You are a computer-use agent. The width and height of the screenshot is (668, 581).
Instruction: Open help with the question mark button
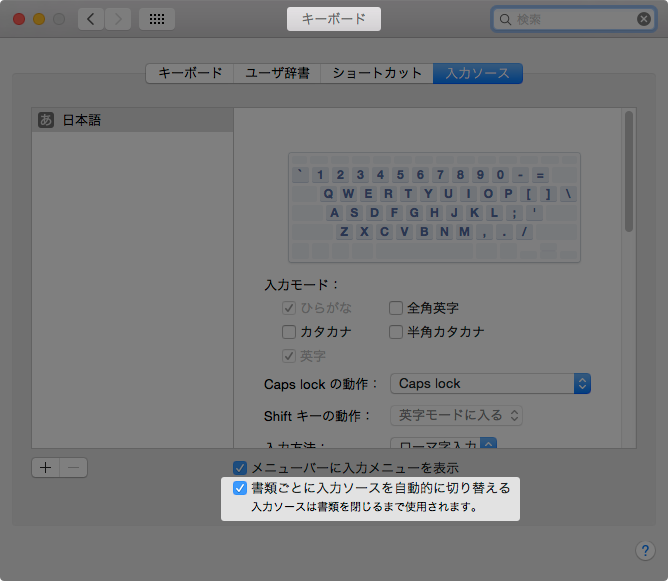point(645,550)
